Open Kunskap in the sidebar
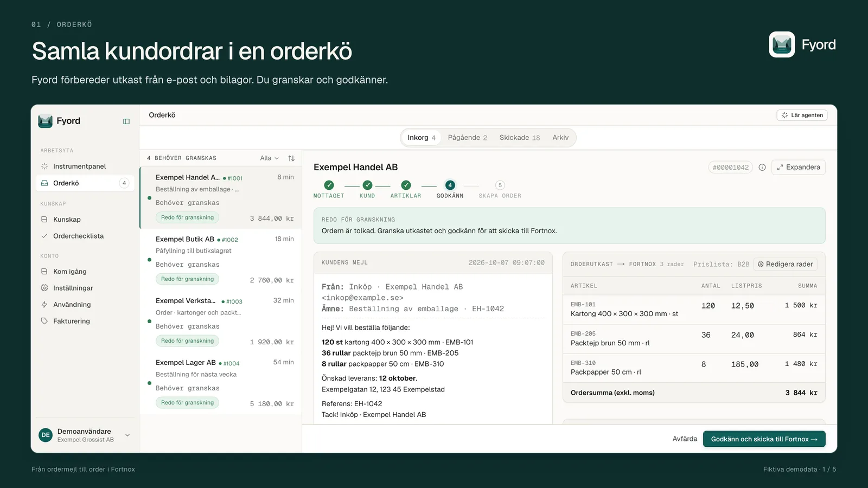The image size is (868, 488). (x=85, y=220)
